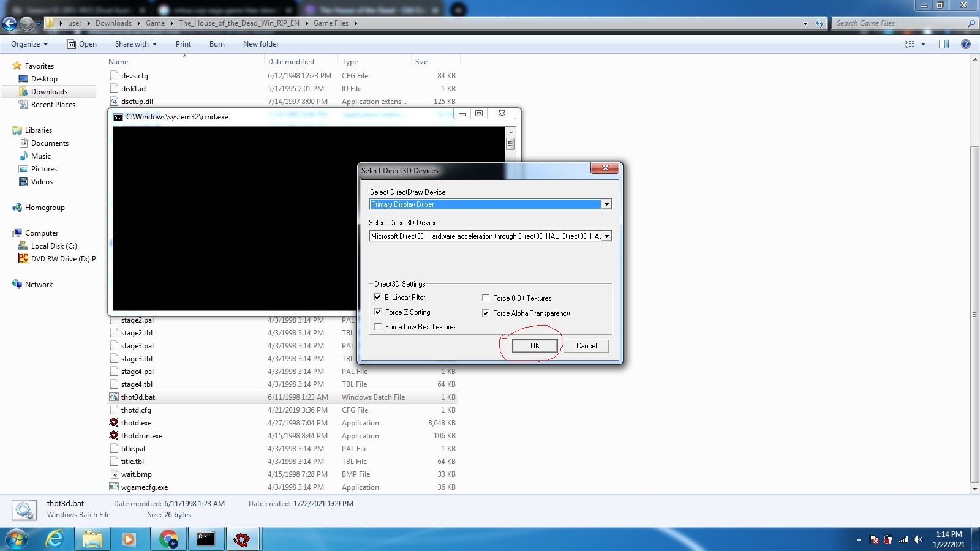
Task: Toggle the Bi Linear Filter checkbox
Action: 377,297
